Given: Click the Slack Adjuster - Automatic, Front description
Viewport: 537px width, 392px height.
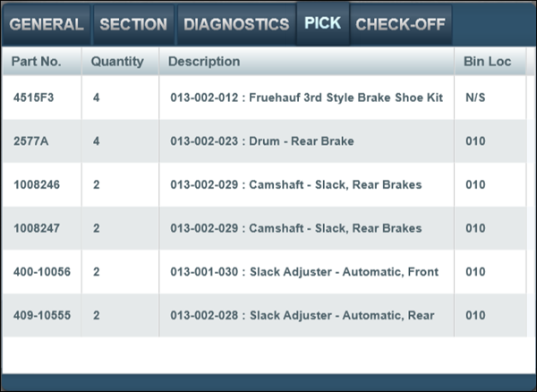Looking at the screenshot, I should tap(304, 271).
